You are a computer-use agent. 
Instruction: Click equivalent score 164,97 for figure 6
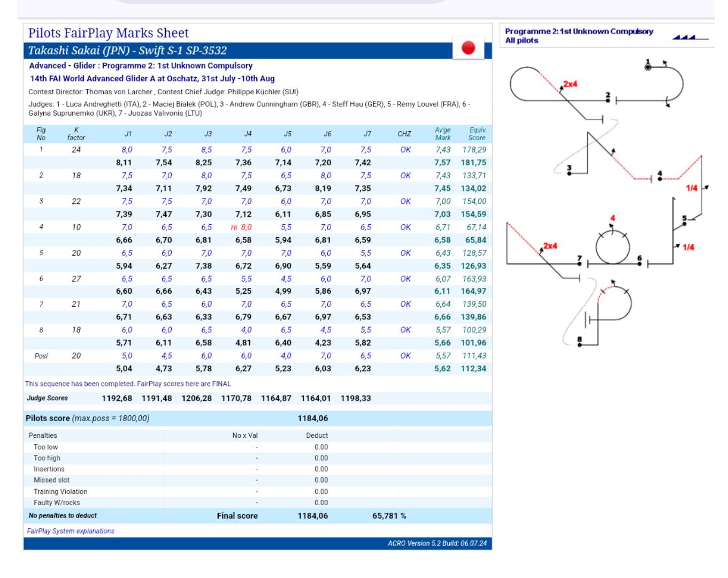pos(473,291)
